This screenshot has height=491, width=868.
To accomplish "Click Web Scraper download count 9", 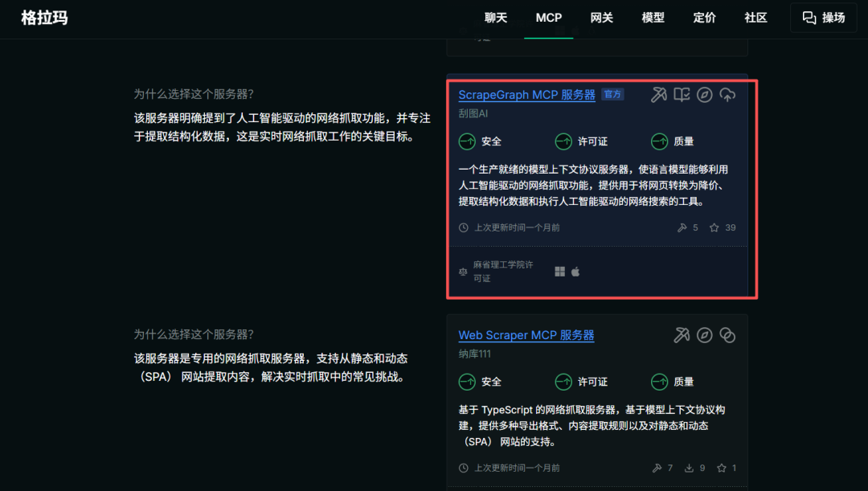I will pos(702,468).
